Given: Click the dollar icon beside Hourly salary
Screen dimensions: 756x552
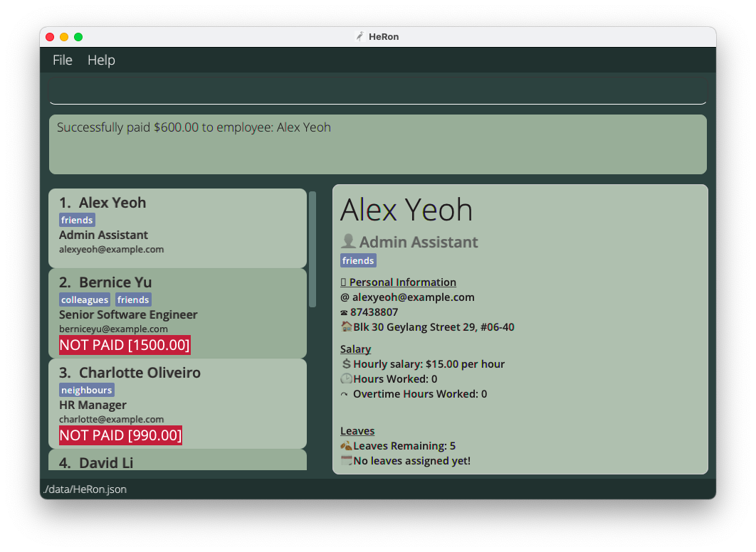Looking at the screenshot, I should [347, 364].
